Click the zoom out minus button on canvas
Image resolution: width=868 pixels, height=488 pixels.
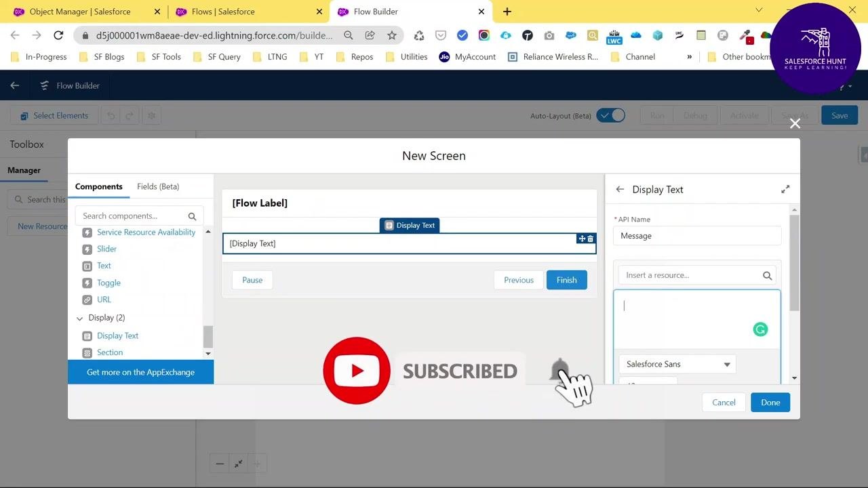coord(220,464)
